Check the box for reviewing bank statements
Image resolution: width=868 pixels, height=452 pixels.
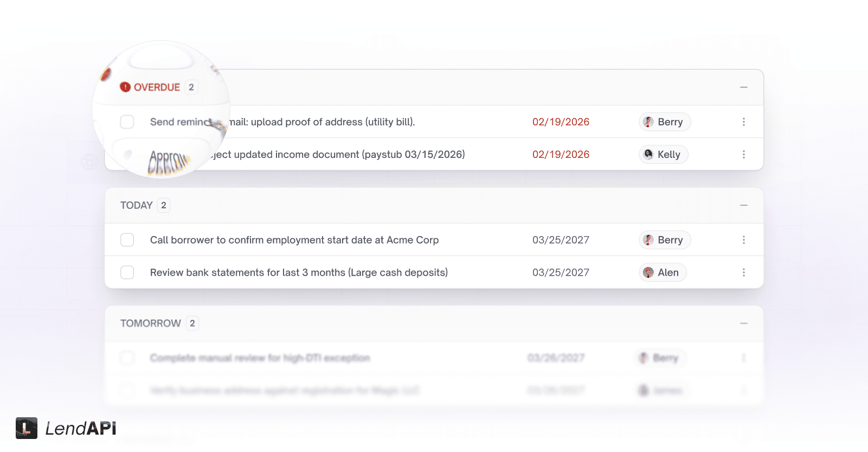pos(127,272)
